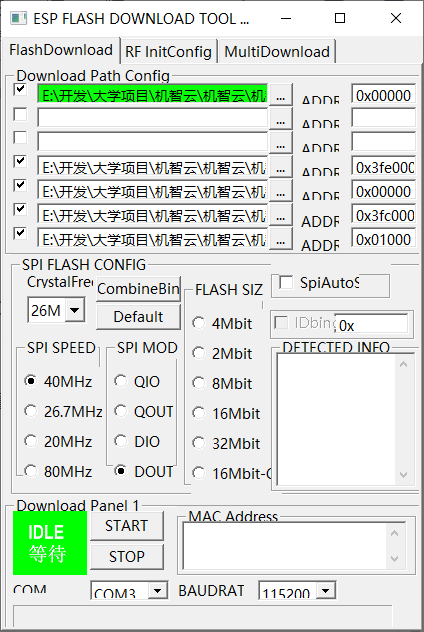Screen dimensions: 424x632
Task: Click the address field showing 0x3fe000
Action: [384, 167]
